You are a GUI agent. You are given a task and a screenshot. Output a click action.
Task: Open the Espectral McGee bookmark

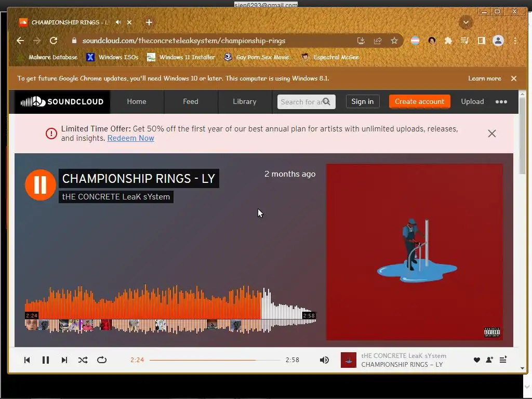[330, 57]
